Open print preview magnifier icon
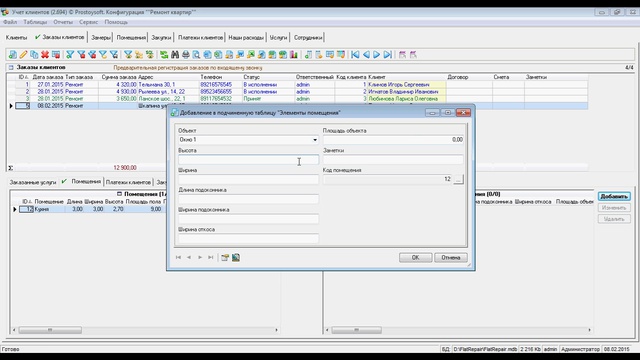The image size is (640, 360). click(x=196, y=54)
